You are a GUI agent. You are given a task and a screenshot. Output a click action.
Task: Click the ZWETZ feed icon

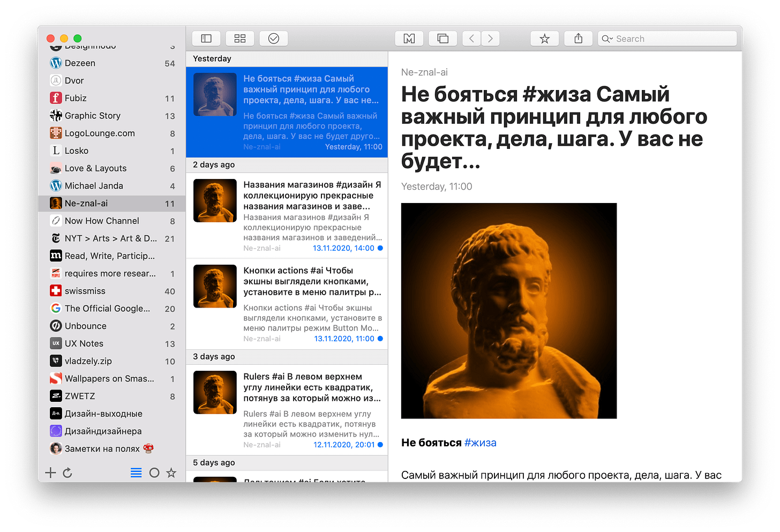click(x=56, y=396)
